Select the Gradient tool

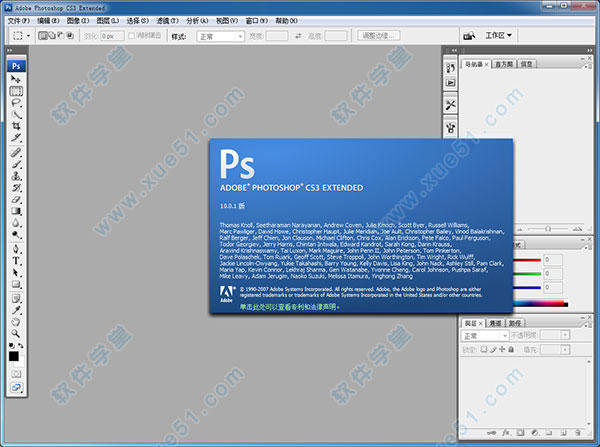(16, 211)
